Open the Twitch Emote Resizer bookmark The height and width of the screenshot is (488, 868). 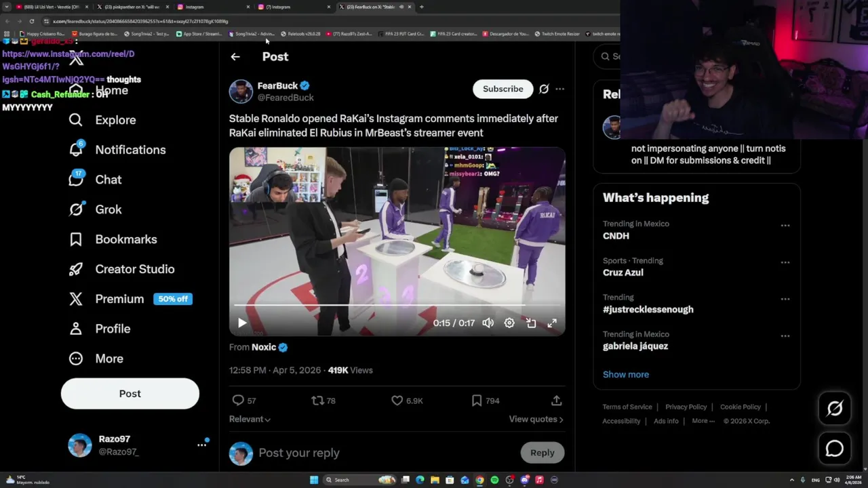tap(557, 34)
